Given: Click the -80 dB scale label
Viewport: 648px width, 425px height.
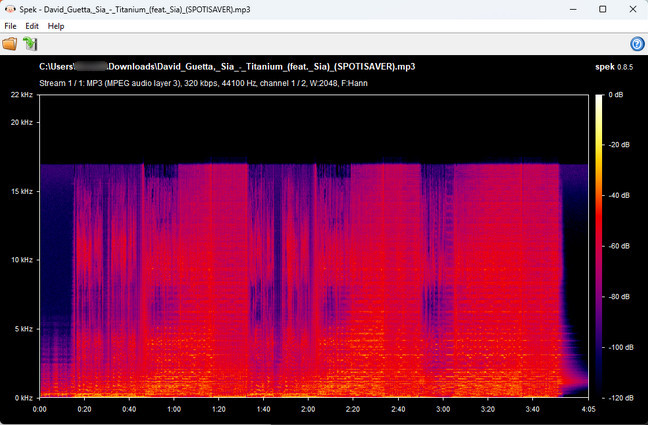Looking at the screenshot, I should 619,296.
